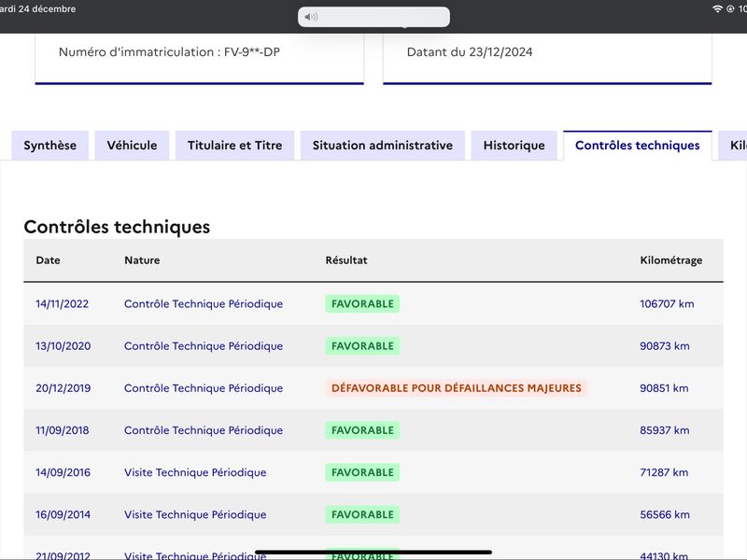Image resolution: width=747 pixels, height=560 pixels.
Task: Click Contrôle Technique Périodique in 11/09/2018 row
Action: coord(204,430)
